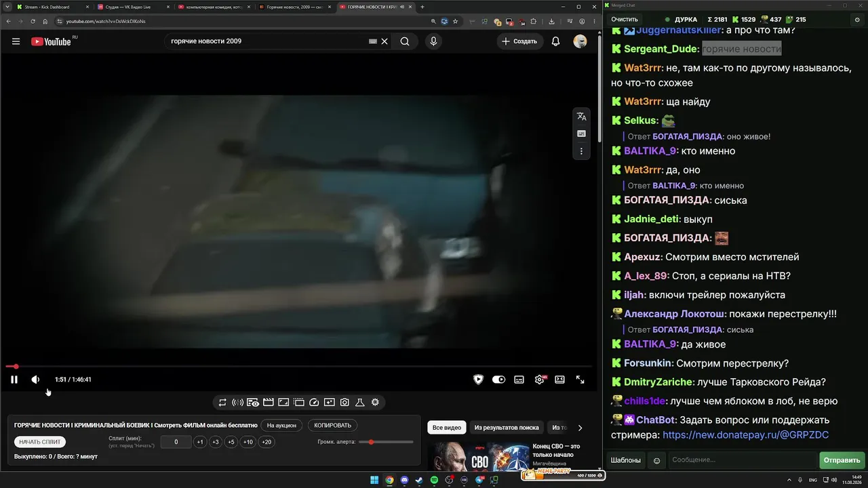This screenshot has height=488, width=868.
Task: Open a new browser tab
Action: click(x=422, y=7)
